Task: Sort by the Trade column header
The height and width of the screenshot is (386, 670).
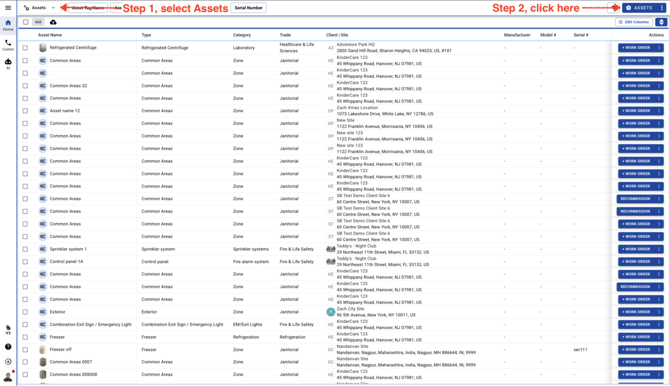Action: pyautogui.click(x=285, y=35)
